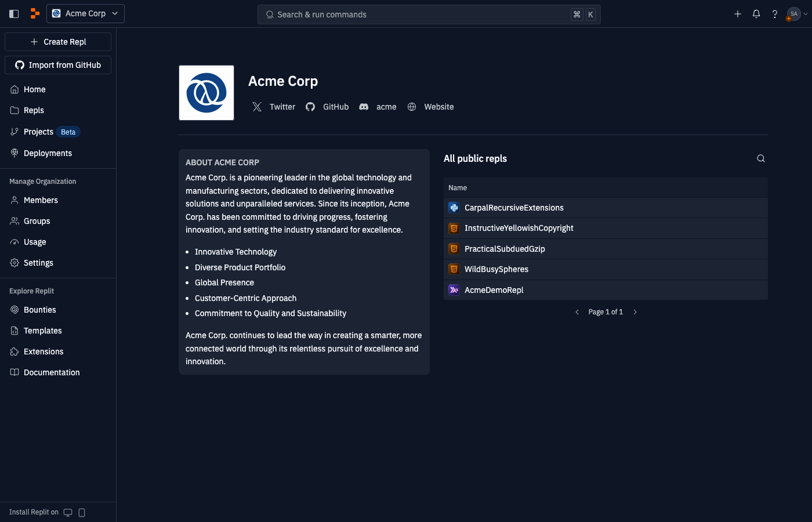
Task: Open the AcmeDemoRepl repl
Action: click(606, 290)
